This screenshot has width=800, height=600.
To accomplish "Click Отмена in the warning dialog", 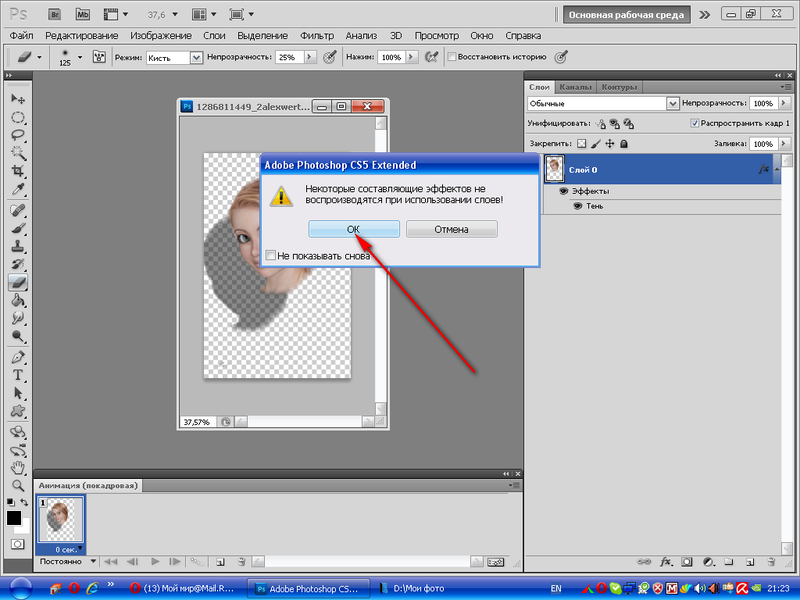I will [452, 229].
